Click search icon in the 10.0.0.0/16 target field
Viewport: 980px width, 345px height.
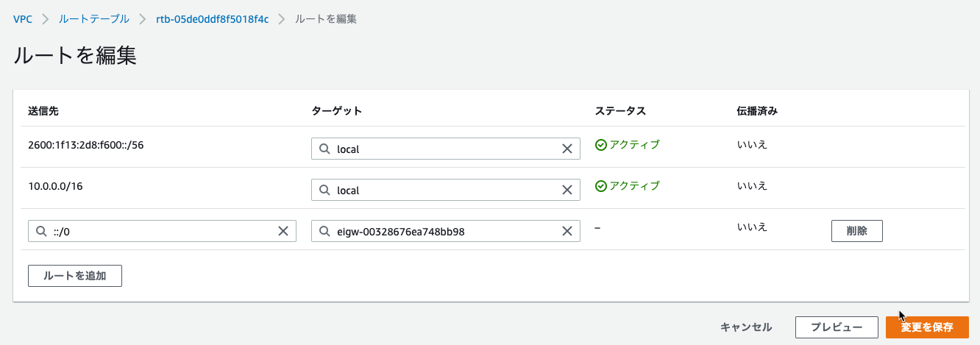click(324, 190)
